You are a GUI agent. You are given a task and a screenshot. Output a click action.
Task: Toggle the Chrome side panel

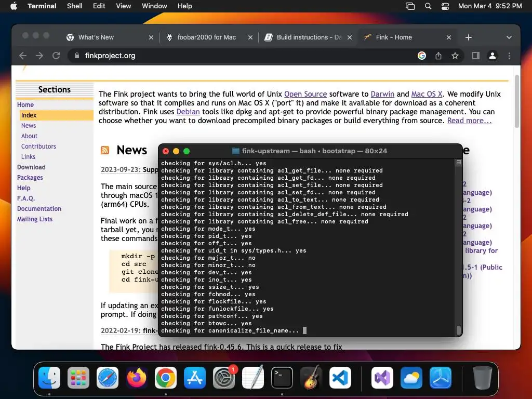point(476,56)
